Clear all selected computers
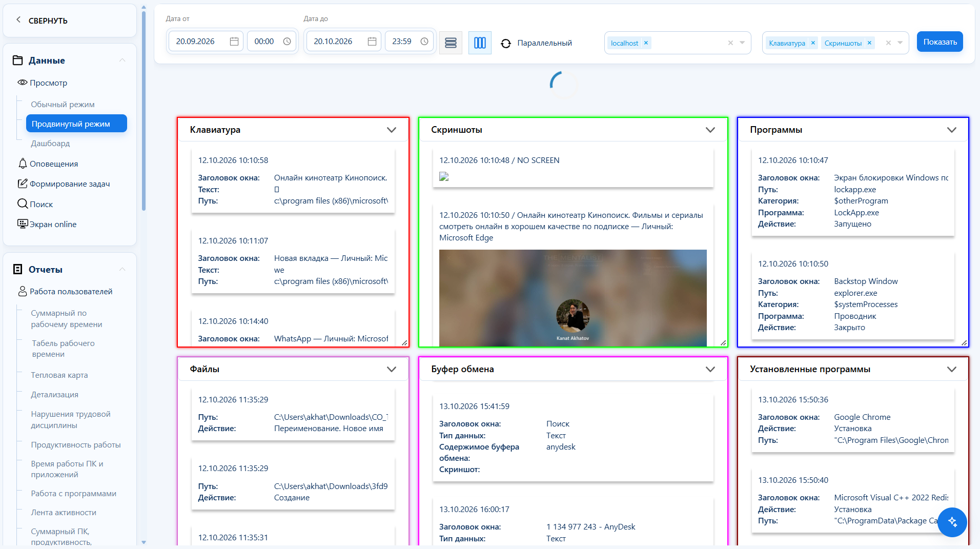This screenshot has width=980, height=549. pos(730,43)
